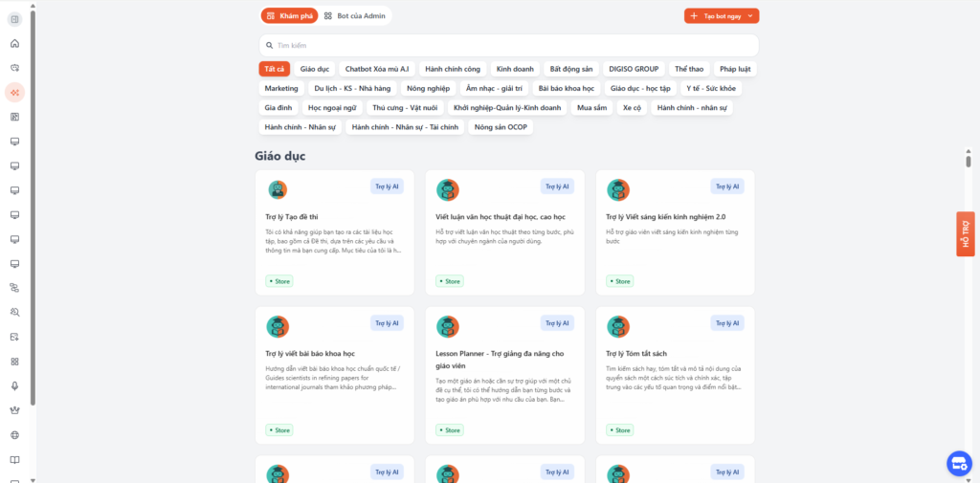The height and width of the screenshot is (483, 980).
Task: Open the four-squares apps icon in sidebar
Action: pyautogui.click(x=15, y=362)
